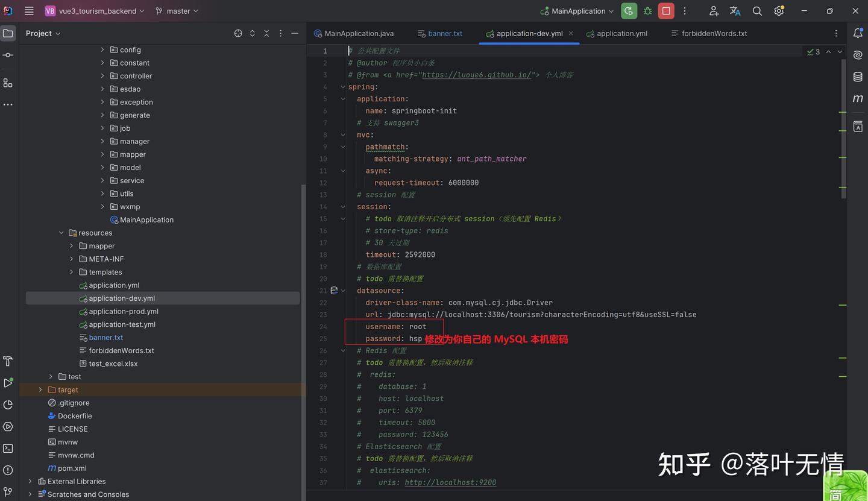Switch to the application.yml tab

621,34
